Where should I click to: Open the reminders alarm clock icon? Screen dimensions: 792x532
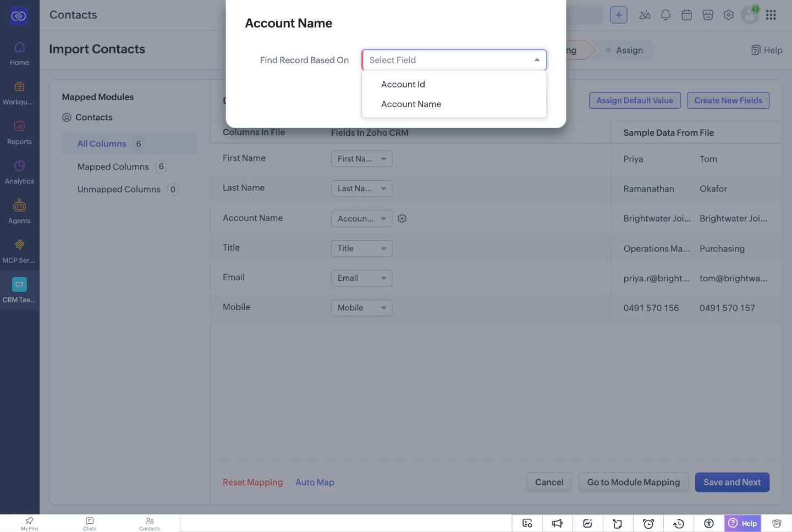pos(648,523)
